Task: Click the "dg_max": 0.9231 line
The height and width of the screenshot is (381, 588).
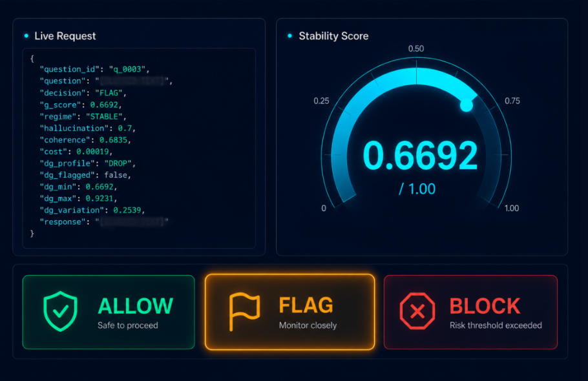Action: (x=79, y=198)
